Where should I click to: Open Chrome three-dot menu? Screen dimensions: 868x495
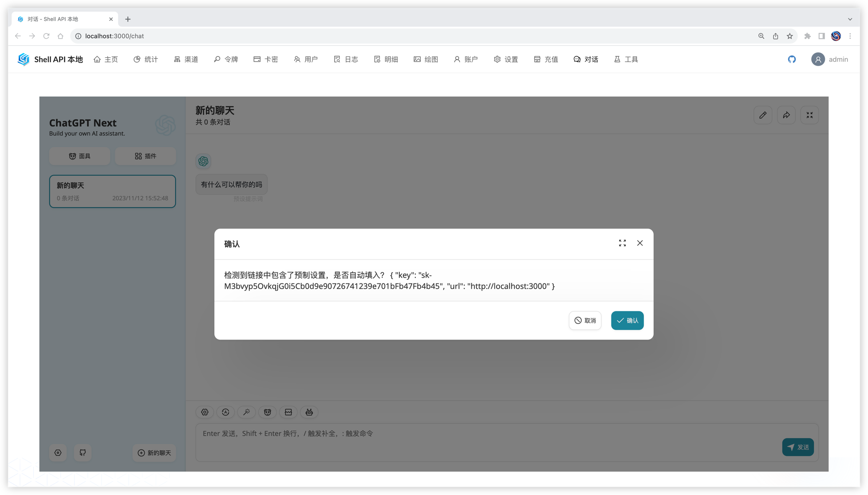[850, 36]
